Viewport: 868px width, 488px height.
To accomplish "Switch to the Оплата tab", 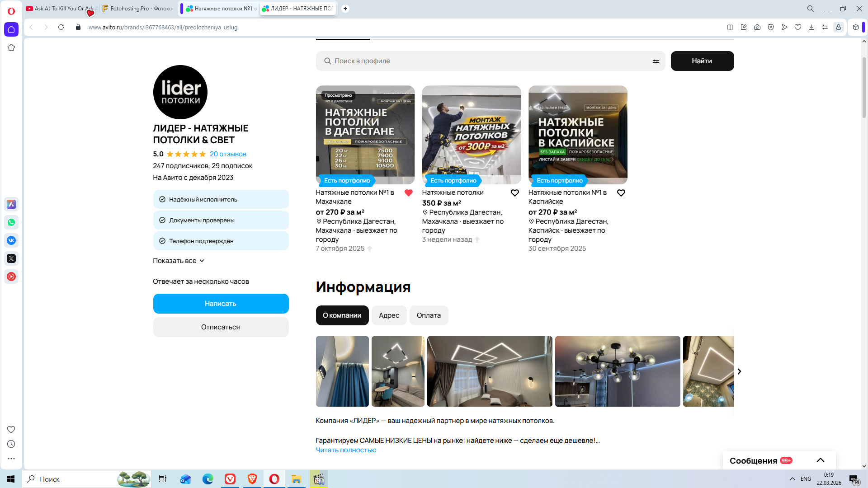I will pos(429,315).
